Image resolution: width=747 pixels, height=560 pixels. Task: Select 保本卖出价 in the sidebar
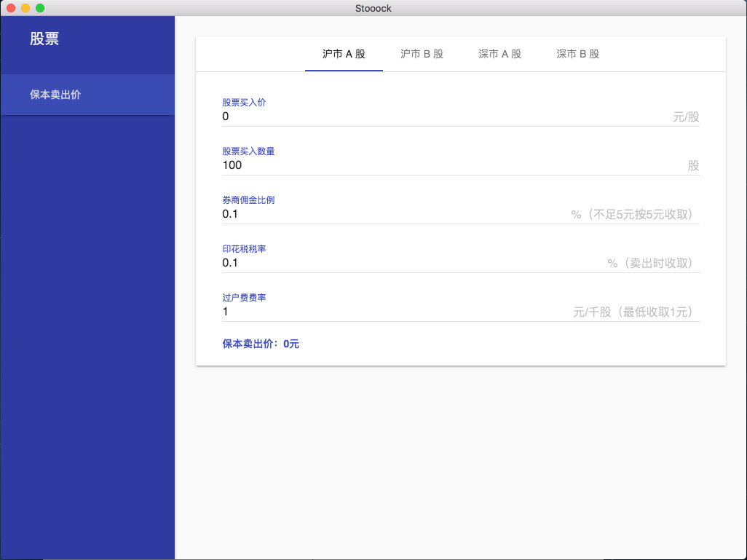[x=87, y=95]
